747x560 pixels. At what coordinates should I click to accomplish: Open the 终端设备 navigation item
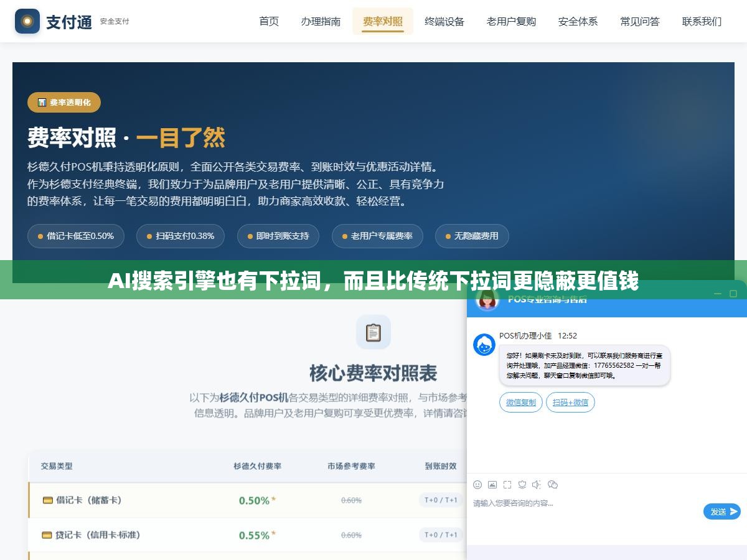click(444, 21)
